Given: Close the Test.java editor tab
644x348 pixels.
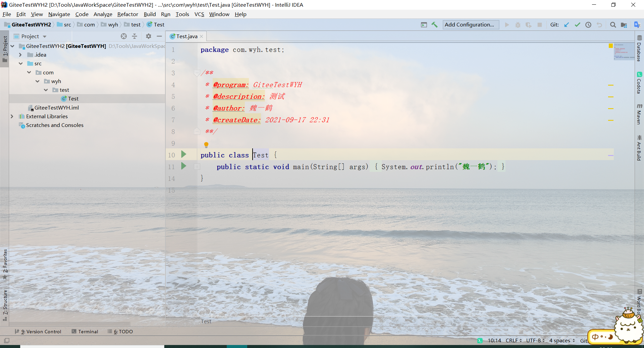Looking at the screenshot, I should [x=202, y=37].
